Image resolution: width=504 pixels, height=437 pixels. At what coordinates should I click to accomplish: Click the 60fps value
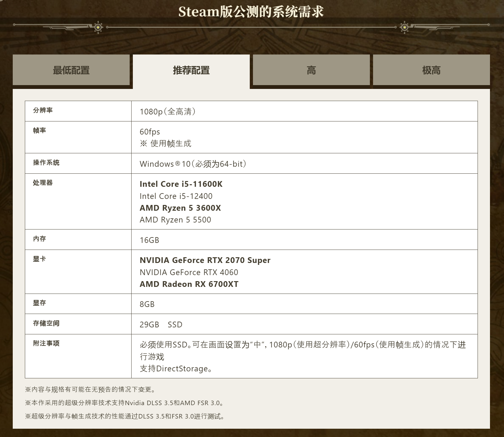click(x=150, y=132)
